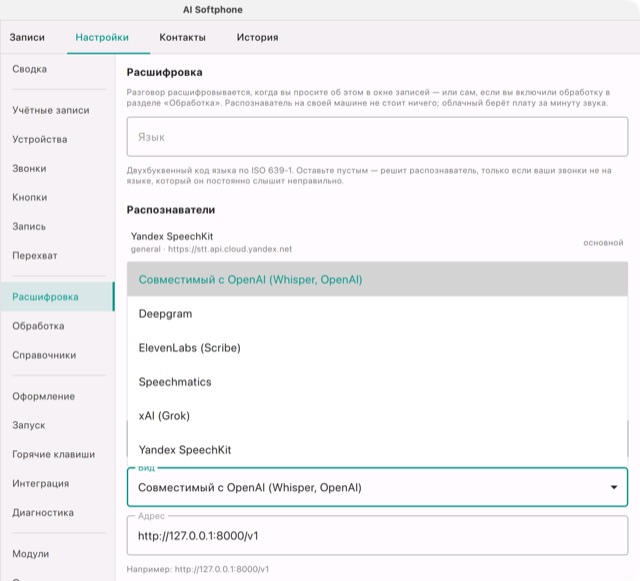The image size is (640, 581).
Task: Click the Расшифровка section heading
Action: point(164,72)
